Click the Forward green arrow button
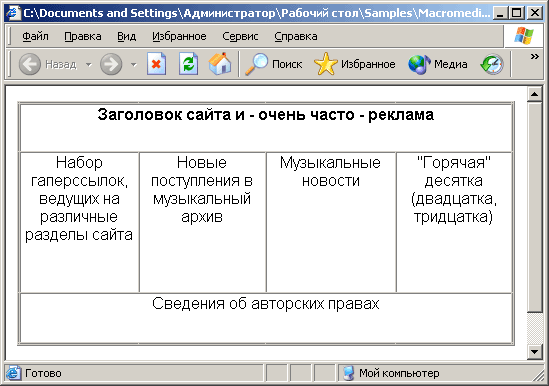This screenshot has width=549, height=386. [x=111, y=64]
